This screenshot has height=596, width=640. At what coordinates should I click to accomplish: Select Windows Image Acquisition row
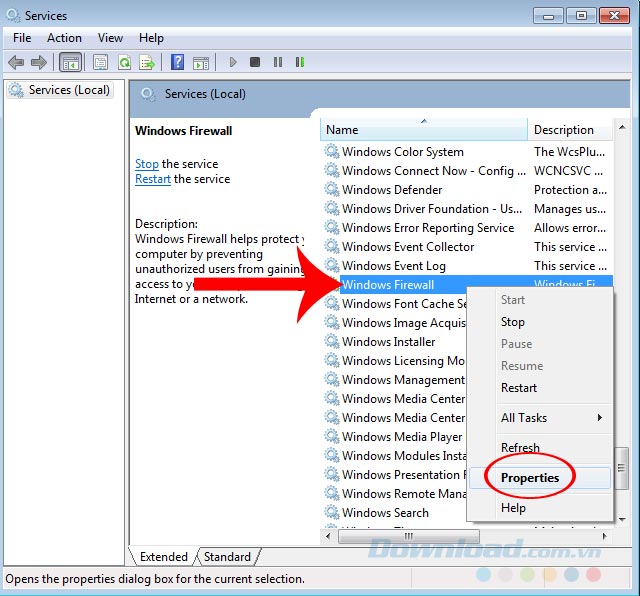395,322
